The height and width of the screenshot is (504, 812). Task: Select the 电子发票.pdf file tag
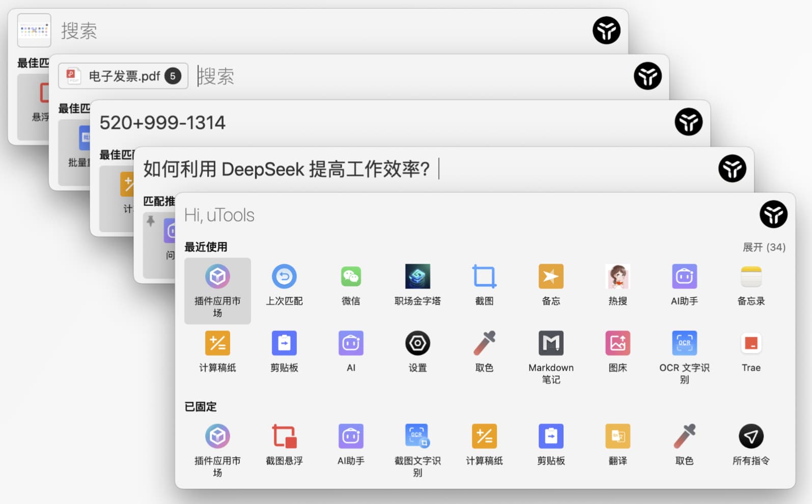click(x=123, y=76)
